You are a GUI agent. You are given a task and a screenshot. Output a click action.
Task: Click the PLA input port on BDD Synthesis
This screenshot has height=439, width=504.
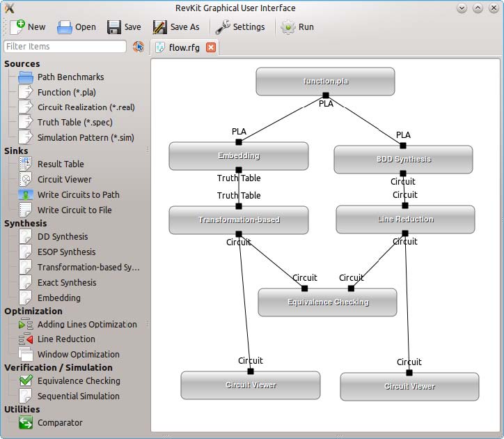pos(403,146)
